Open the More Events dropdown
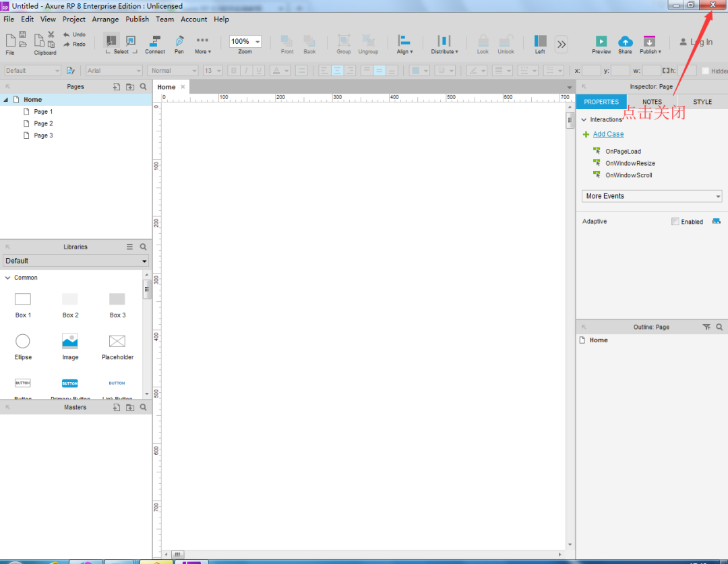This screenshot has width=728, height=564. pyautogui.click(x=651, y=195)
